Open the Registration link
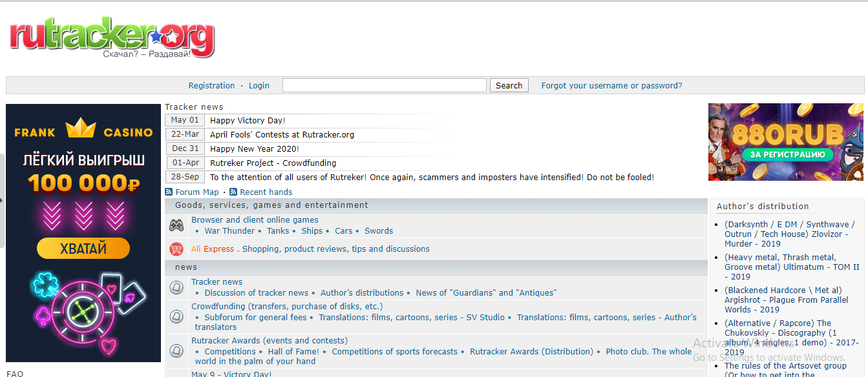 211,85
